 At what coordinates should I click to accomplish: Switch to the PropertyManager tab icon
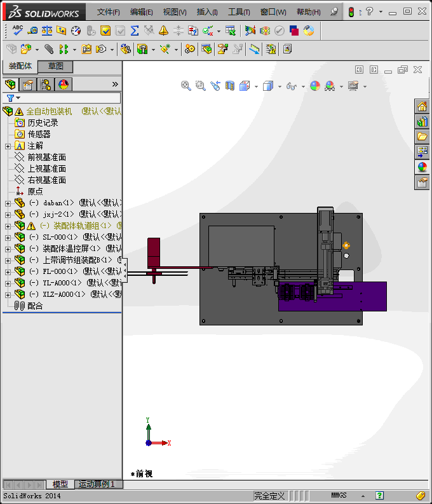[x=27, y=85]
